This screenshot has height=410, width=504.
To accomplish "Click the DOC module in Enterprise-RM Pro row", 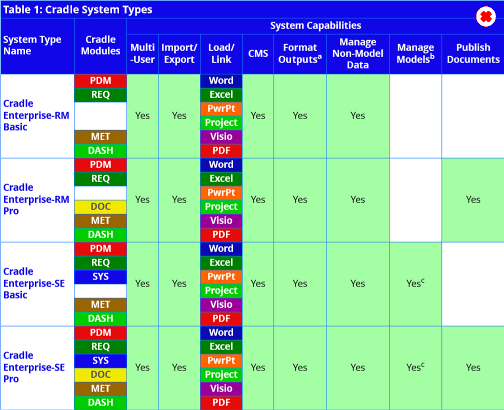I will click(100, 207).
